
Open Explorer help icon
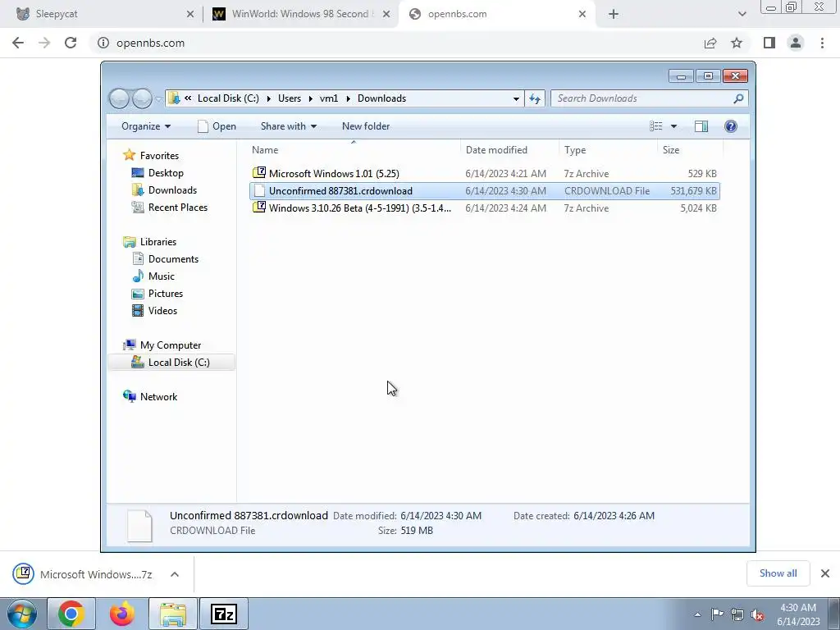731,126
